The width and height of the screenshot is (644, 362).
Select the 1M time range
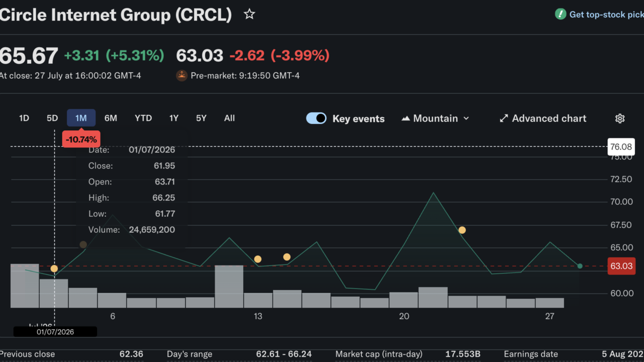81,118
